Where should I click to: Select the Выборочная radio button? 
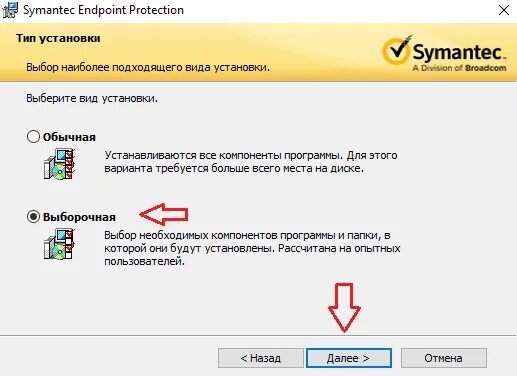click(33, 217)
